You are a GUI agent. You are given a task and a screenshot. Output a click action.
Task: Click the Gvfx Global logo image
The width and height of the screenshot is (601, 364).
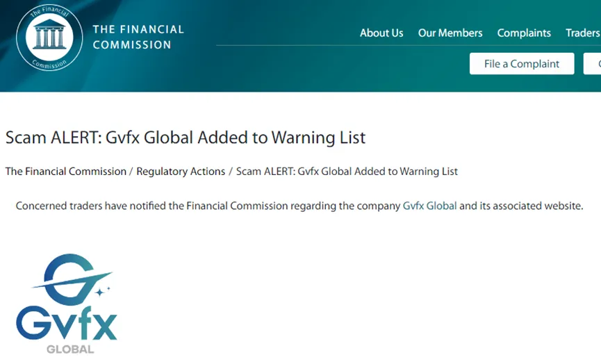(x=67, y=303)
